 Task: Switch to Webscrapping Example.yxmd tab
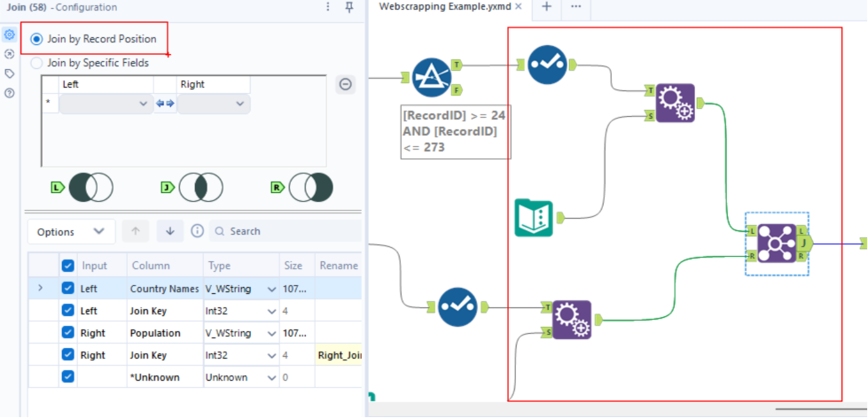[445, 6]
